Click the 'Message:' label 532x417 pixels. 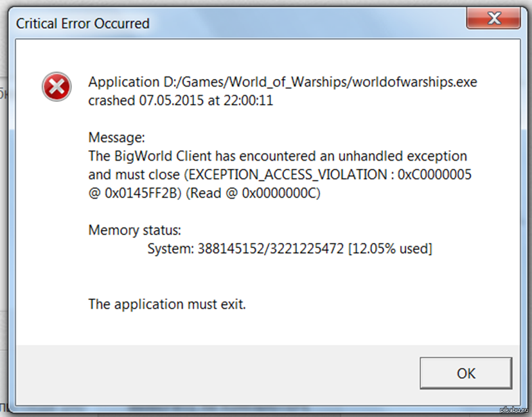tap(116, 138)
